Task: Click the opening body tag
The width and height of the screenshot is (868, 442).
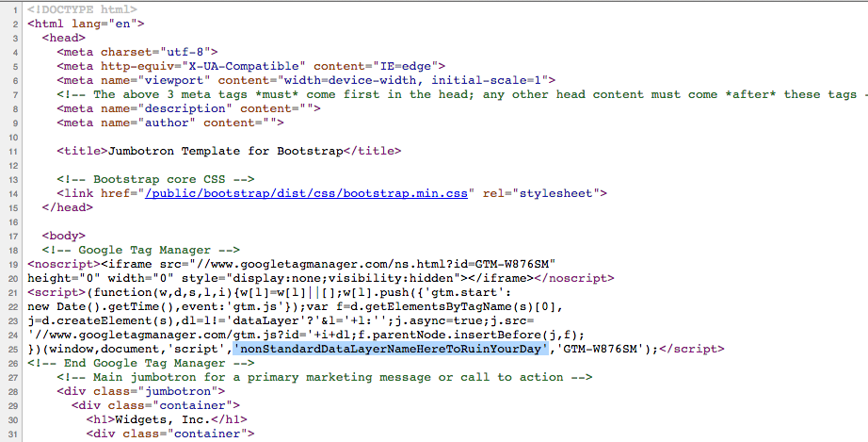Action: tap(64, 236)
